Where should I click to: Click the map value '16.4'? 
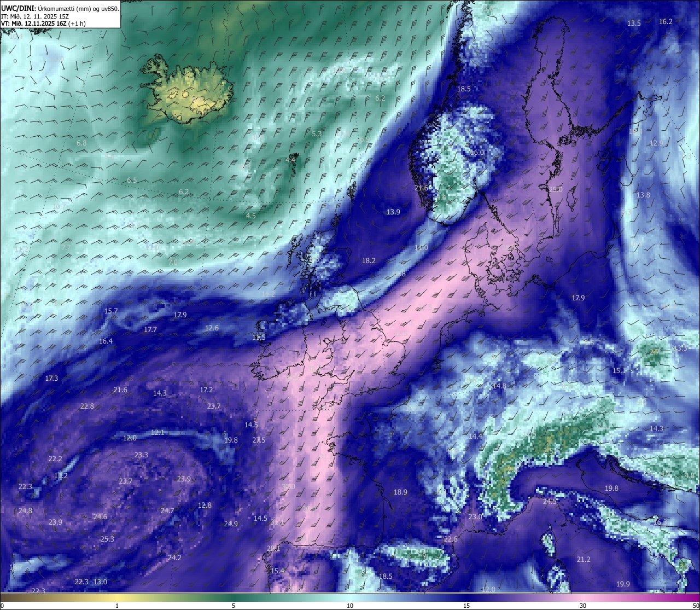click(x=106, y=341)
